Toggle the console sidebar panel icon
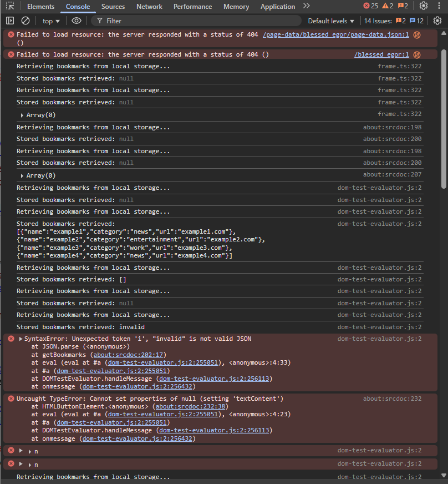The width and height of the screenshot is (448, 484). [x=10, y=21]
